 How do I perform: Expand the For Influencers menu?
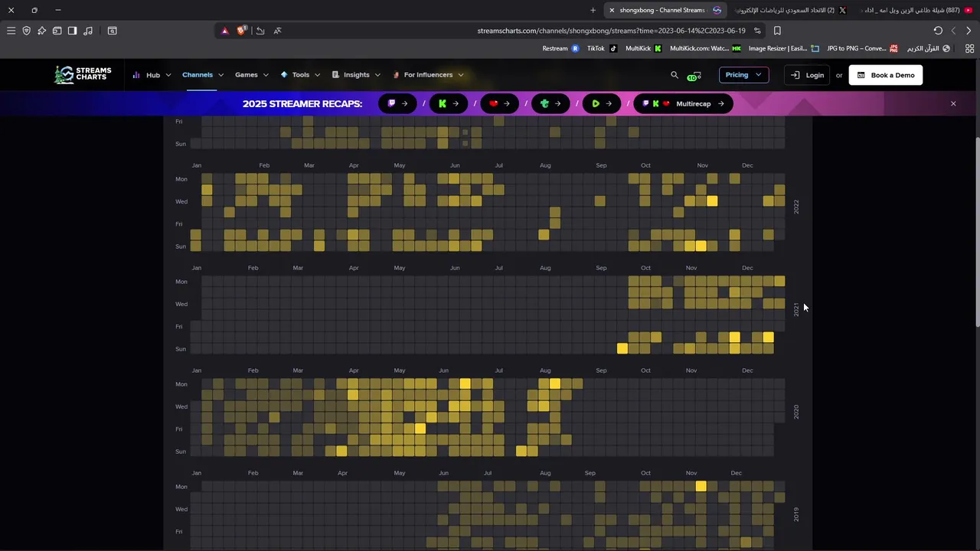[428, 75]
